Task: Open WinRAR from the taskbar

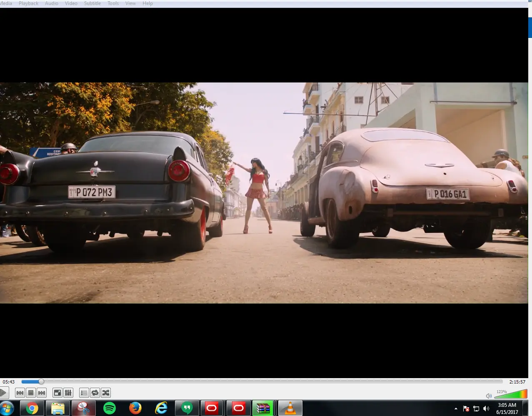Action: pyautogui.click(x=263, y=409)
